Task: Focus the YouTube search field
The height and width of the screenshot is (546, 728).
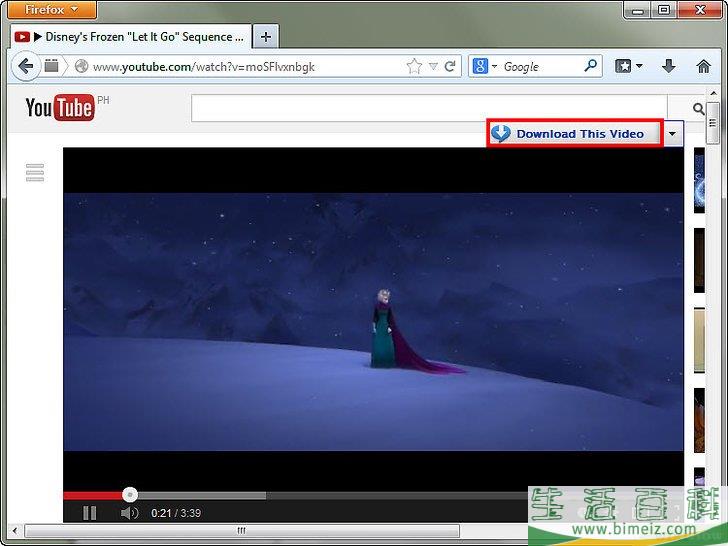Action: pos(429,108)
